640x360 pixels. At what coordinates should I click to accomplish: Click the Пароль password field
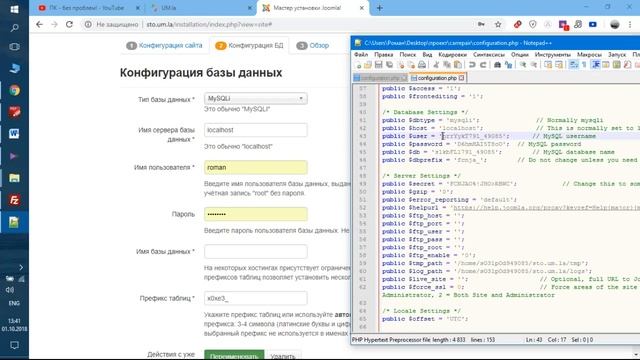tap(256, 214)
